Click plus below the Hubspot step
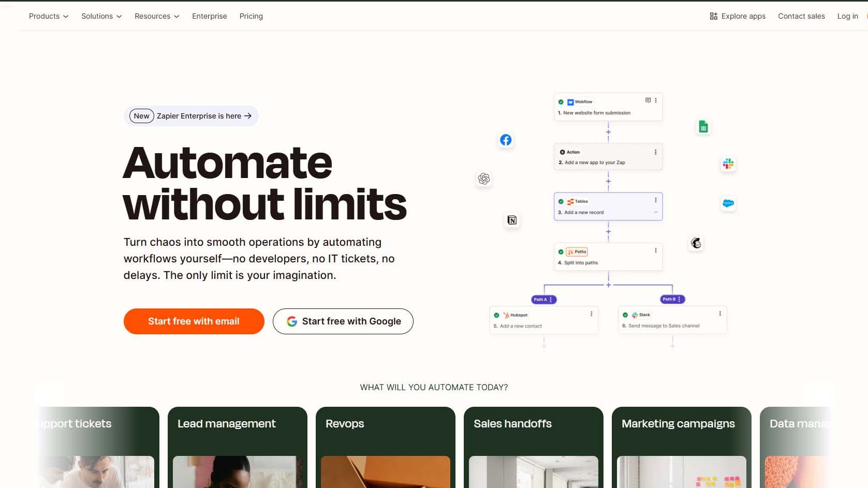The width and height of the screenshot is (868, 488). pyautogui.click(x=544, y=346)
